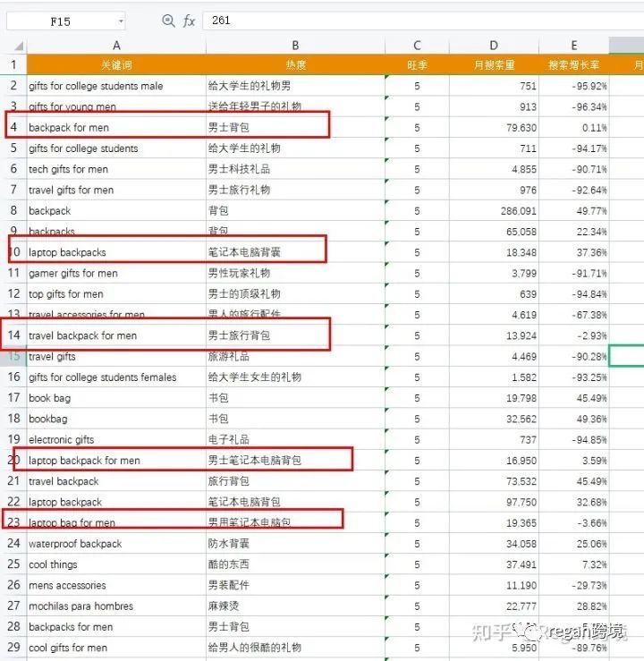This screenshot has width=644, height=661.
Task: Click the Name Box showing F15
Action: pyautogui.click(x=66, y=21)
